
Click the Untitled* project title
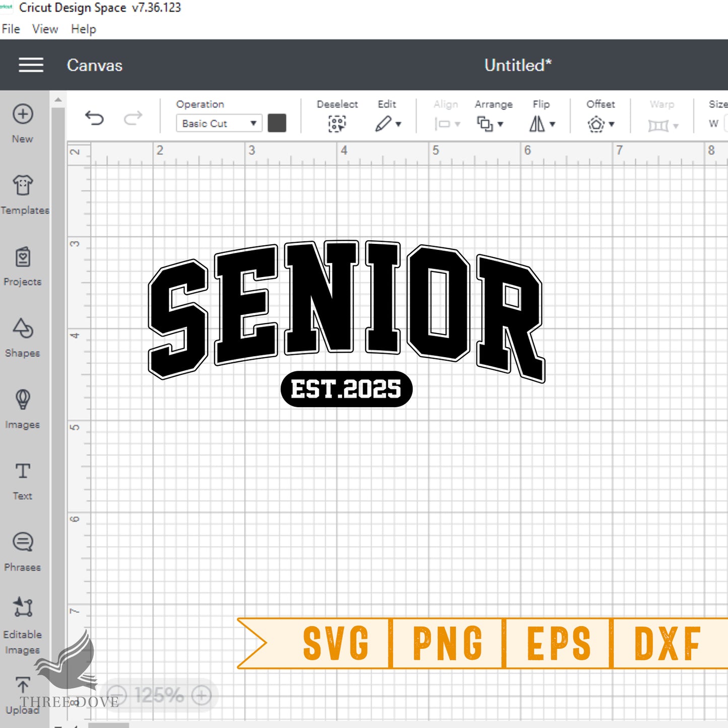click(518, 65)
